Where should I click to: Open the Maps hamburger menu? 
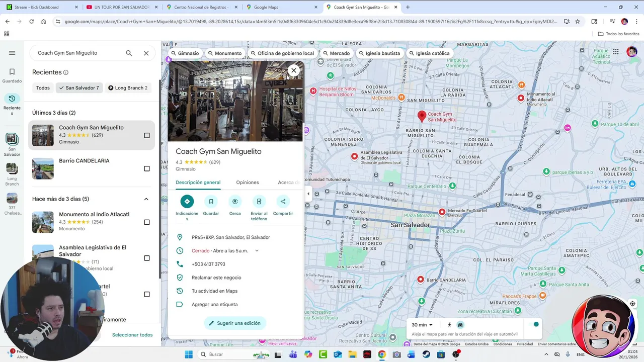[x=12, y=53]
